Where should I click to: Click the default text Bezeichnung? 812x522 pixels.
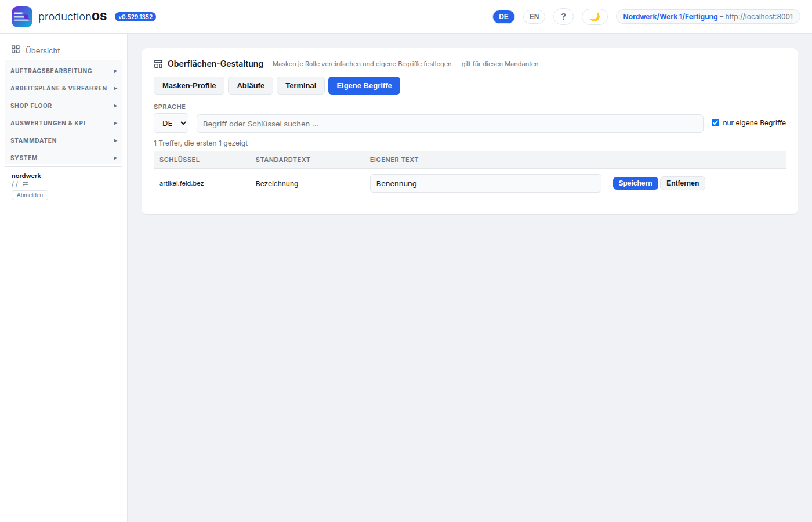(277, 184)
